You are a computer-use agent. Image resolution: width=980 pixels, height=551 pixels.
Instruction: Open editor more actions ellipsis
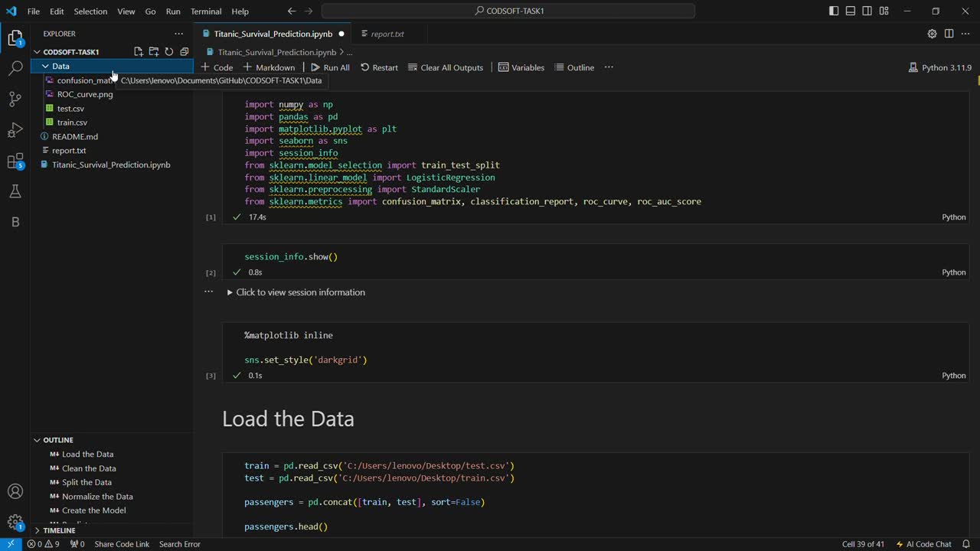(965, 34)
